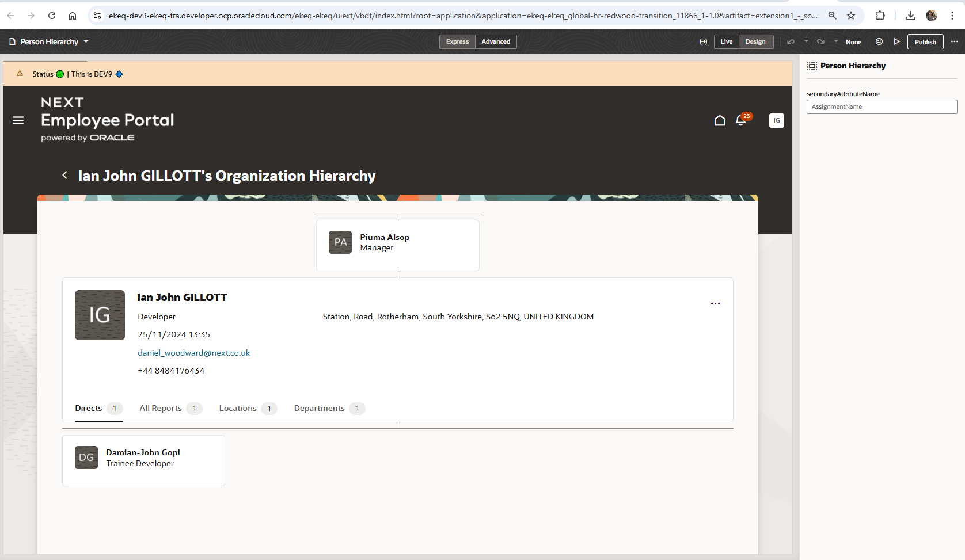
Task: Click the smiley feedback icon
Action: pyautogui.click(x=879, y=41)
